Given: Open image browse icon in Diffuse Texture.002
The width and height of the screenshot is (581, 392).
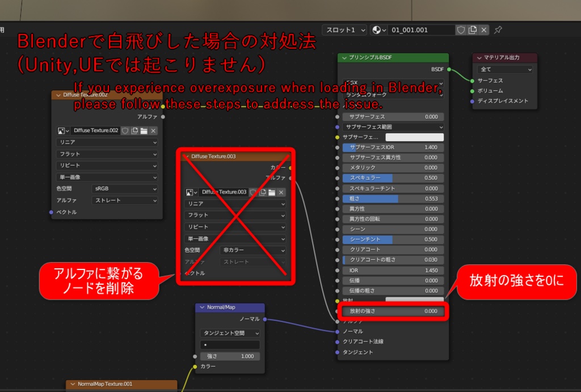Looking at the screenshot, I should click(x=63, y=131).
